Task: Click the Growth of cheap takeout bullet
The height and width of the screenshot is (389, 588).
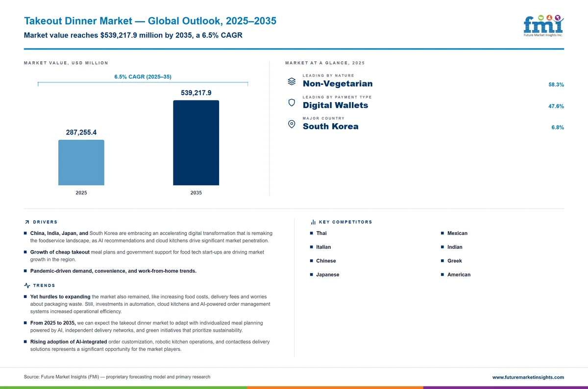Action: [x=147, y=255]
